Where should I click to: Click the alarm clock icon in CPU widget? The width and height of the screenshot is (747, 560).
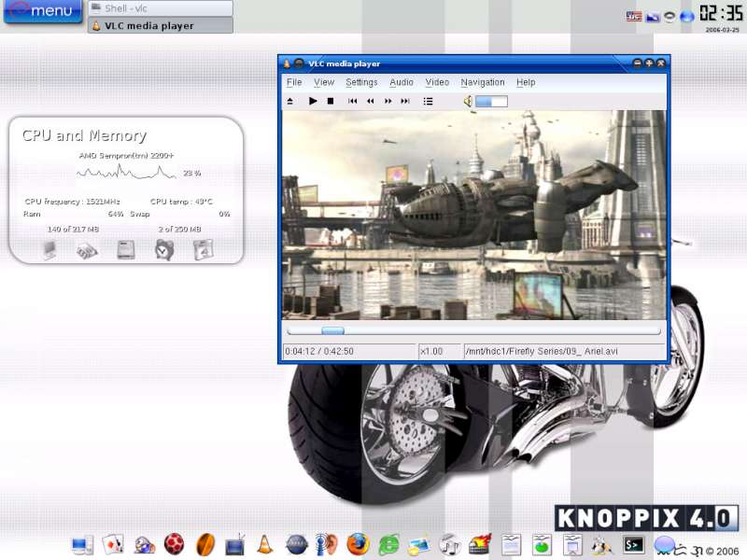pos(164,249)
